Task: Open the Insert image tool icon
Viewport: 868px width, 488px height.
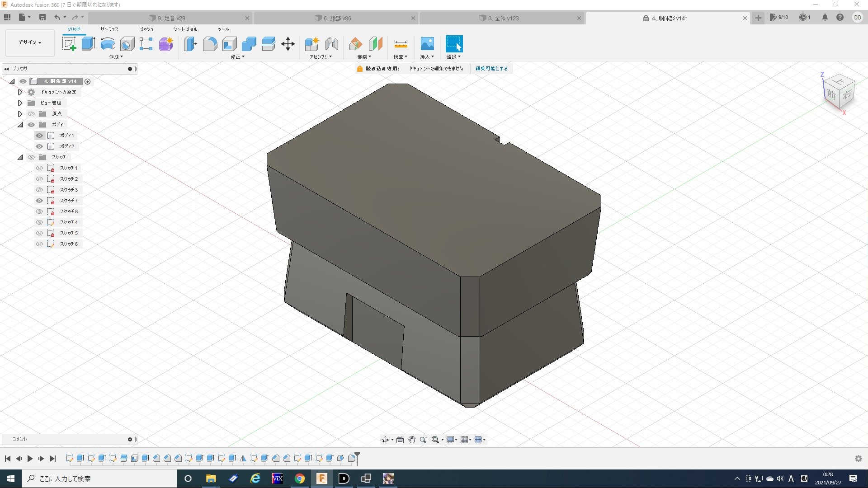Action: [427, 44]
